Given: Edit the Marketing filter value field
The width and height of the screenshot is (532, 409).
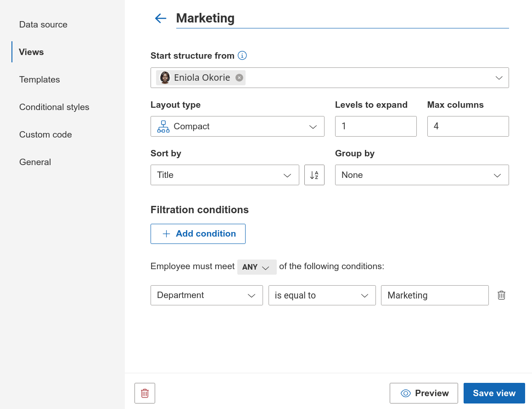Looking at the screenshot, I should pyautogui.click(x=435, y=295).
